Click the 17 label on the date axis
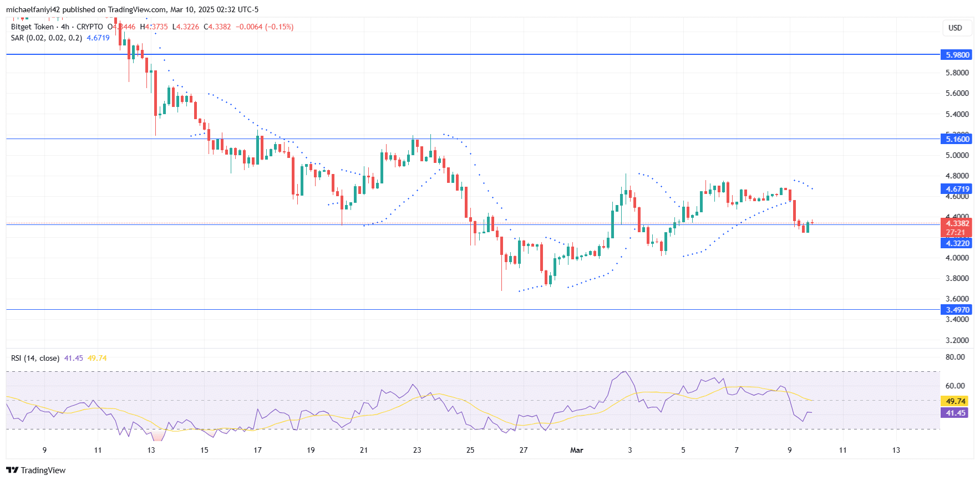Viewport: 980px width, 481px height. click(x=257, y=450)
